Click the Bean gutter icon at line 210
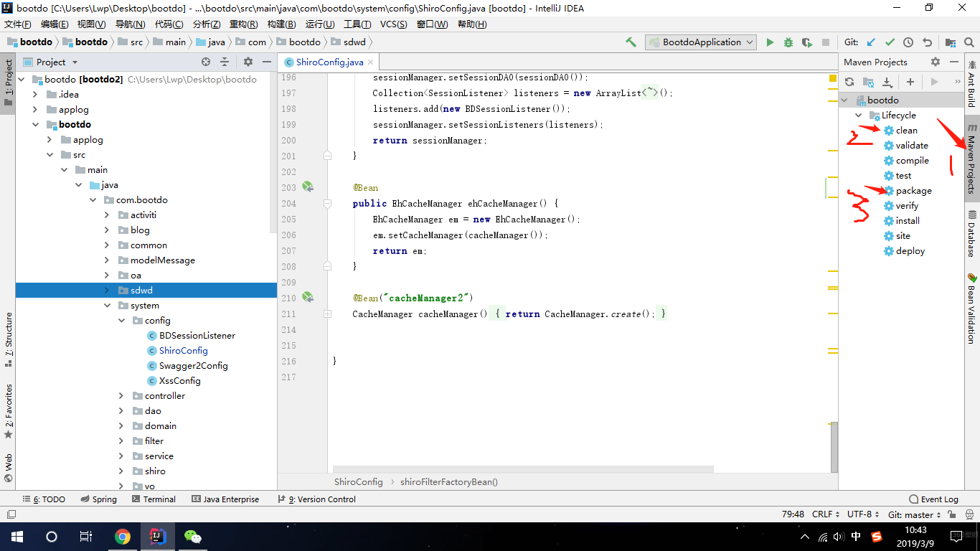The height and width of the screenshot is (551, 980). [x=308, y=298]
